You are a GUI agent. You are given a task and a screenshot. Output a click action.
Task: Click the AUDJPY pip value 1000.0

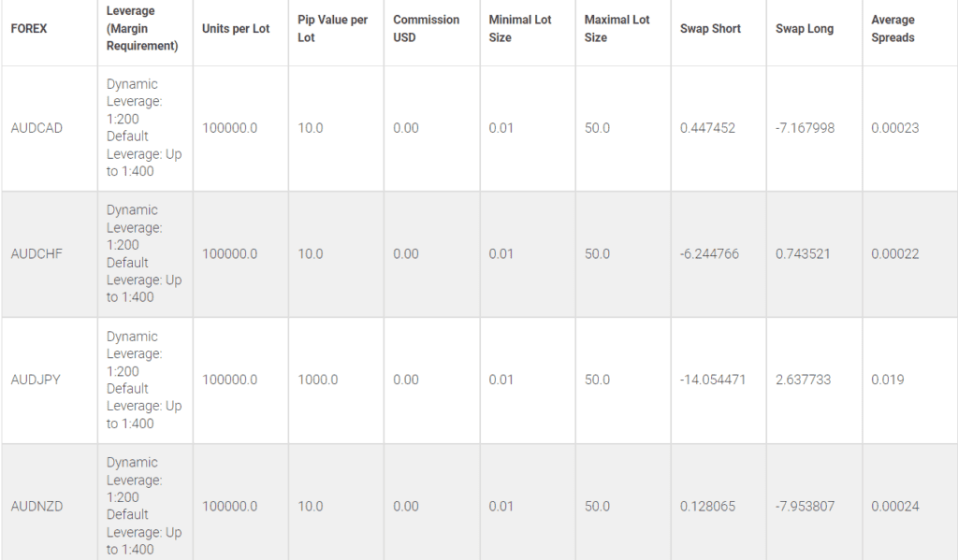318,381
